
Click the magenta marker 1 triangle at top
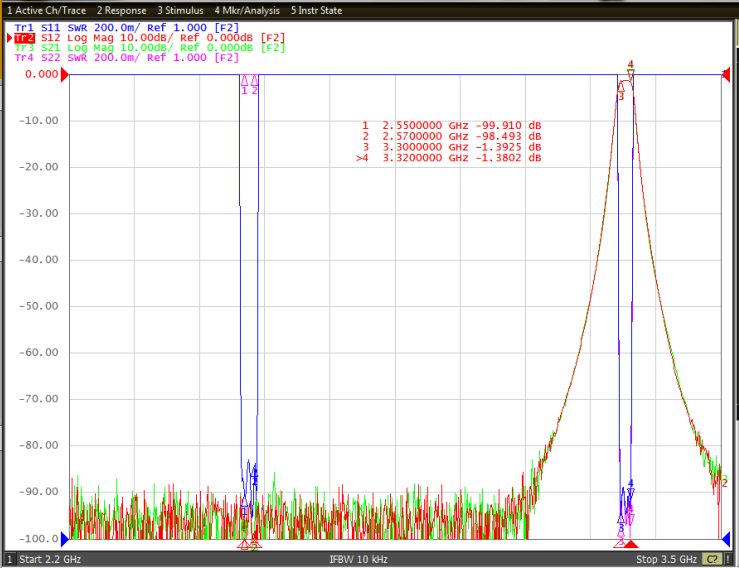click(x=244, y=80)
